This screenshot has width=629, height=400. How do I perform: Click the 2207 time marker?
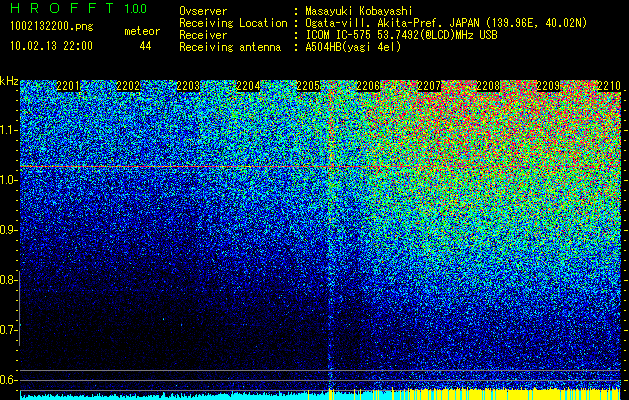tap(428, 86)
